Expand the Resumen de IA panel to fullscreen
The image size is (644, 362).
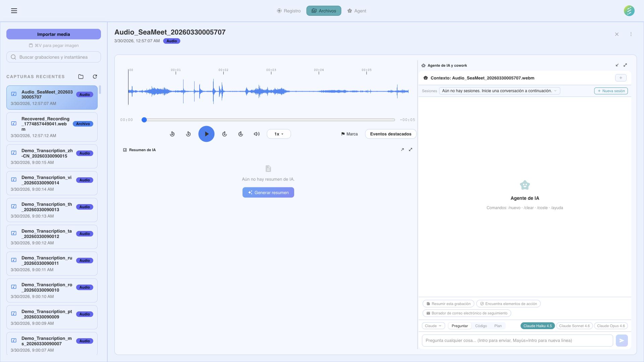(x=411, y=150)
